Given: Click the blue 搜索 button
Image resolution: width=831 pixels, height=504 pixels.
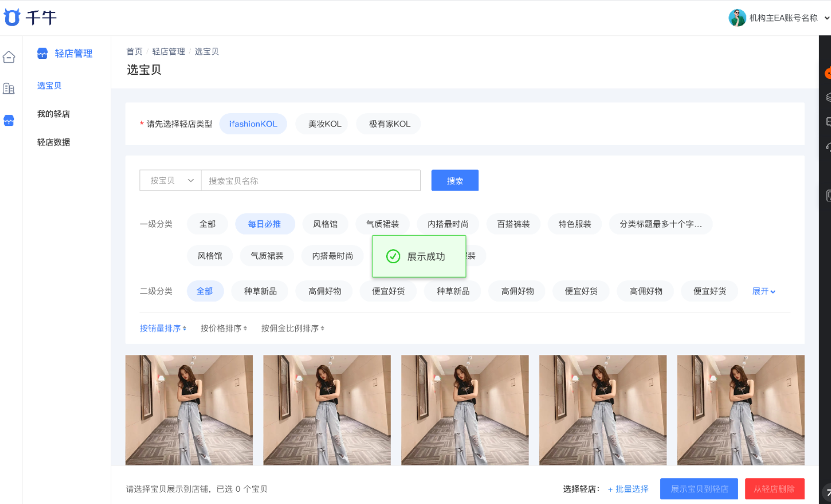Looking at the screenshot, I should [x=455, y=180].
